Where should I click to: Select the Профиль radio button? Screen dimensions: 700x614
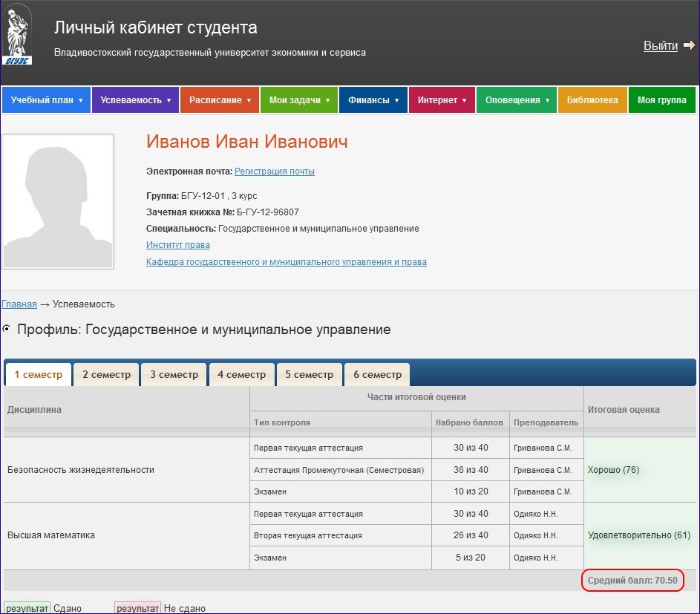pos(6,330)
